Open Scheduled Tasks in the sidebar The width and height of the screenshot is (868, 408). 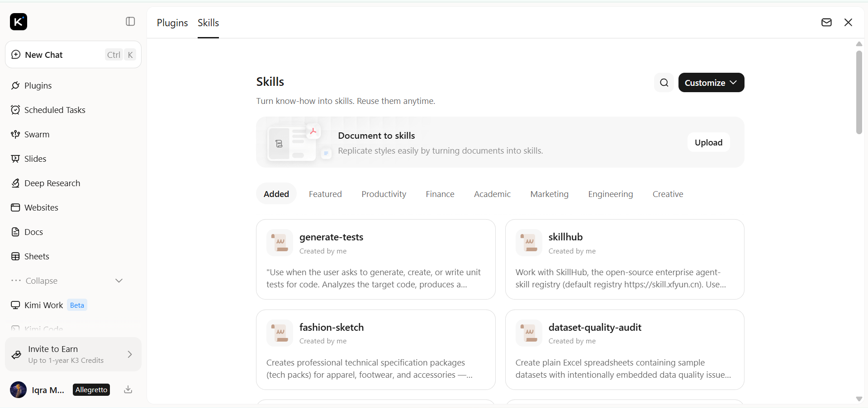pos(73,110)
